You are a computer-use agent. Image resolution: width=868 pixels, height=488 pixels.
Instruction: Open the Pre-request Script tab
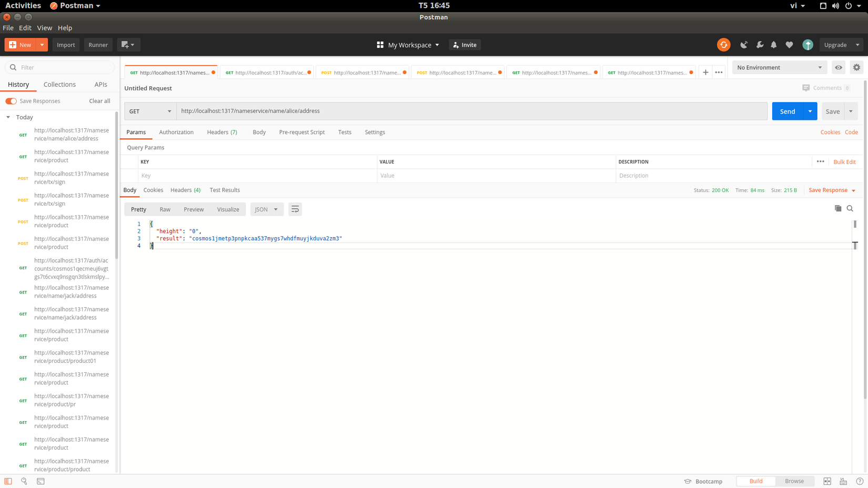pos(302,132)
